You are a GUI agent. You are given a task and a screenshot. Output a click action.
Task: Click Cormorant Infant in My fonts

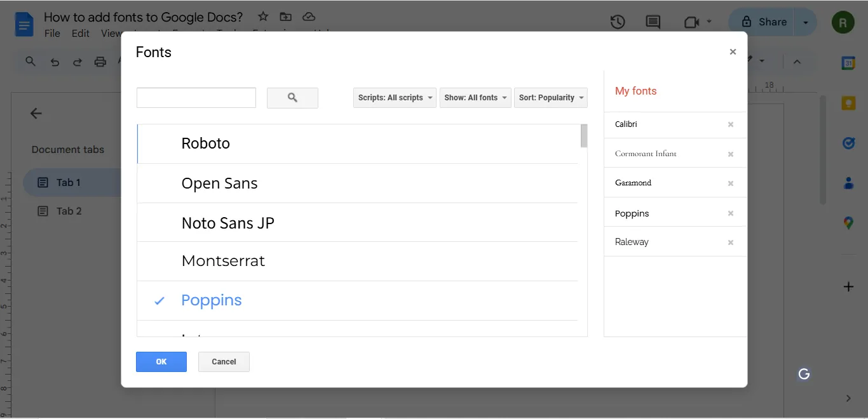(646, 154)
